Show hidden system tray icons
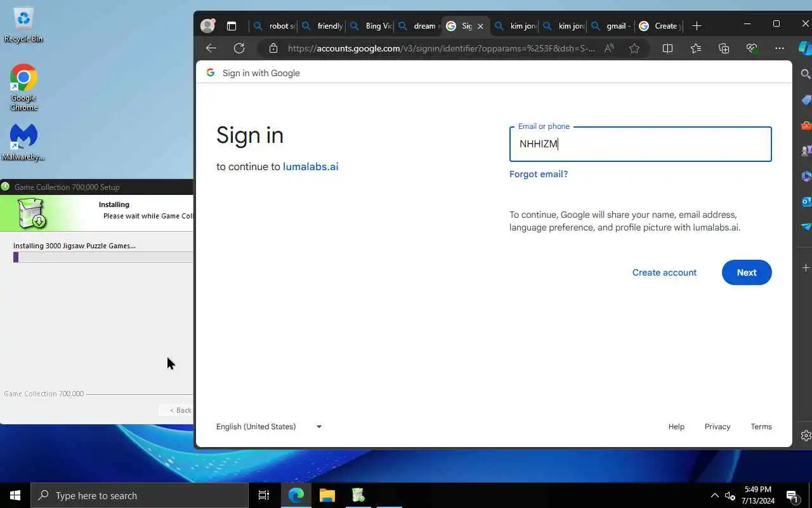Image resolution: width=812 pixels, height=508 pixels. (715, 495)
